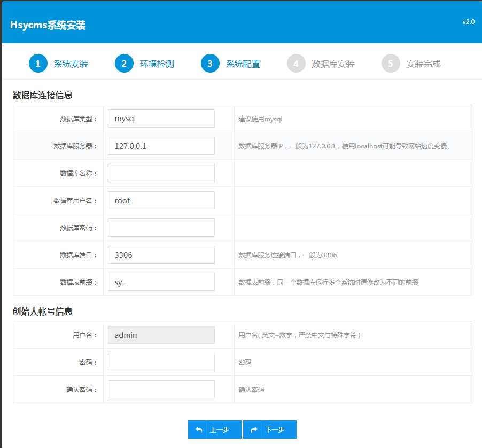Focus the 数据库类型 field containing mysql

161,119
